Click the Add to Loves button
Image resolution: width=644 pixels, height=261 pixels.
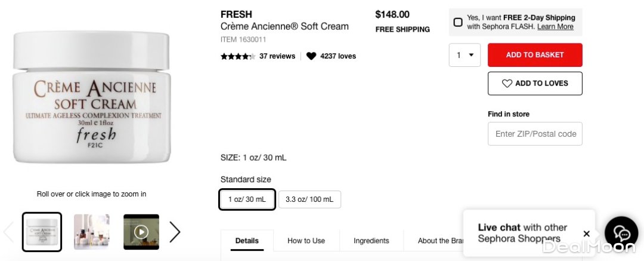(535, 84)
